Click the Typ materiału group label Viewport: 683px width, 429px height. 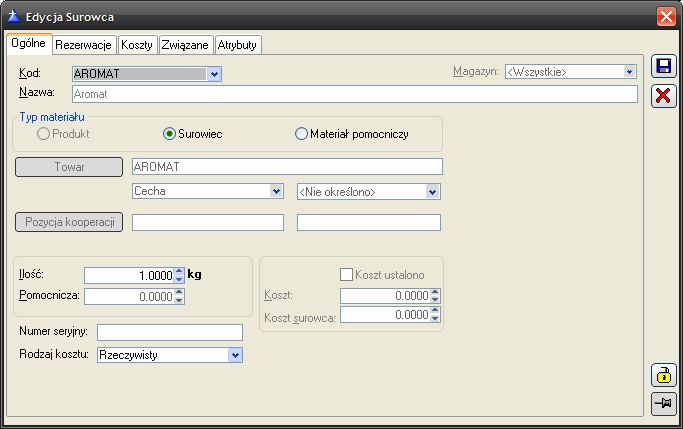coord(52,117)
